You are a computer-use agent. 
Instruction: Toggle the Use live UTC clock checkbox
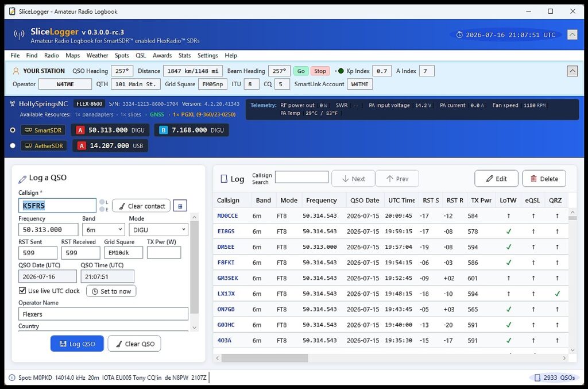click(22, 291)
